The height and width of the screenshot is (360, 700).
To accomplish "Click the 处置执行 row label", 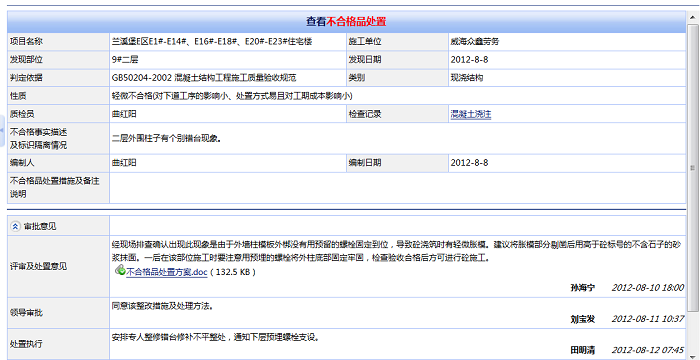I will point(26,344).
